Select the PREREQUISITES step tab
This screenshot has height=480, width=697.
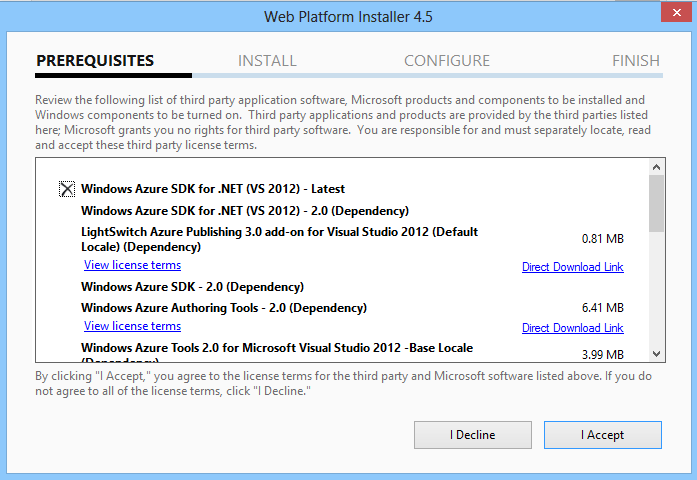(x=95, y=60)
